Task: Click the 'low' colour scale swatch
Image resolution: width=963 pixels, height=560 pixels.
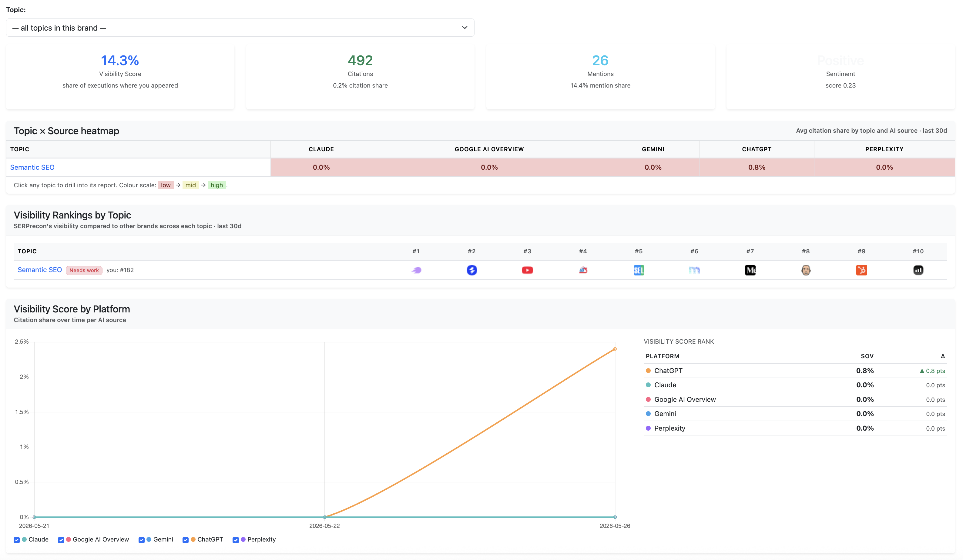Action: [166, 185]
